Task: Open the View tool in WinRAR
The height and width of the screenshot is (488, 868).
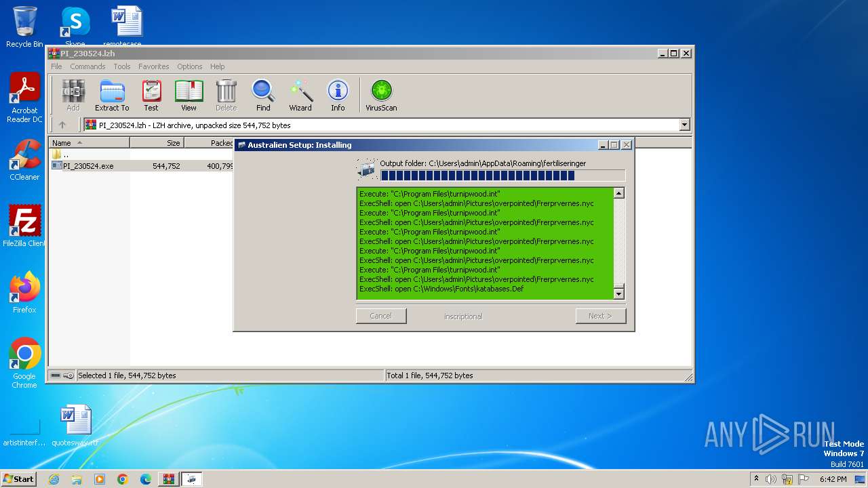Action: pos(189,96)
